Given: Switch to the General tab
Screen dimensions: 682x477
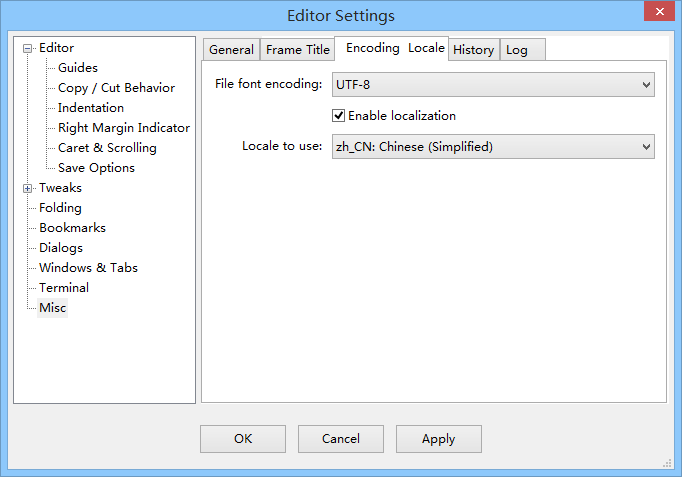Looking at the screenshot, I should click(231, 50).
